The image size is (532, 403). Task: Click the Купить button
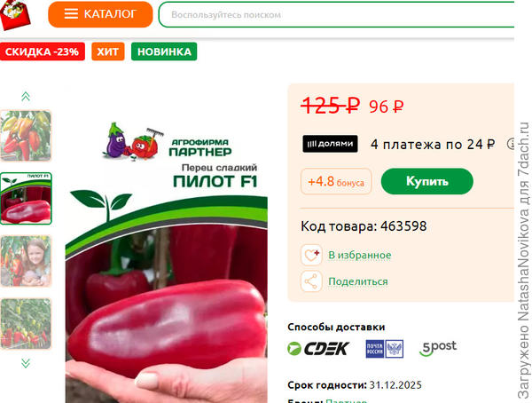click(x=426, y=181)
